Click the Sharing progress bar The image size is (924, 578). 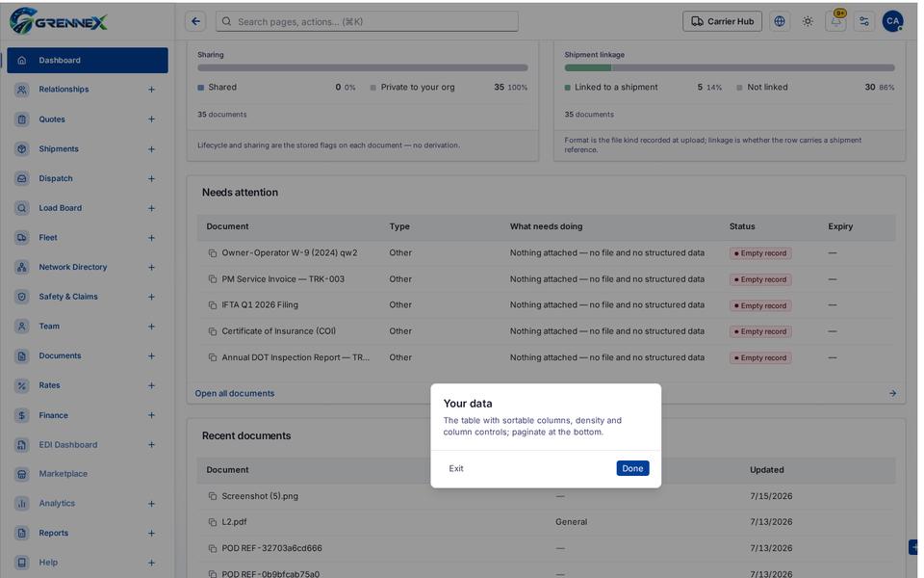pos(363,67)
